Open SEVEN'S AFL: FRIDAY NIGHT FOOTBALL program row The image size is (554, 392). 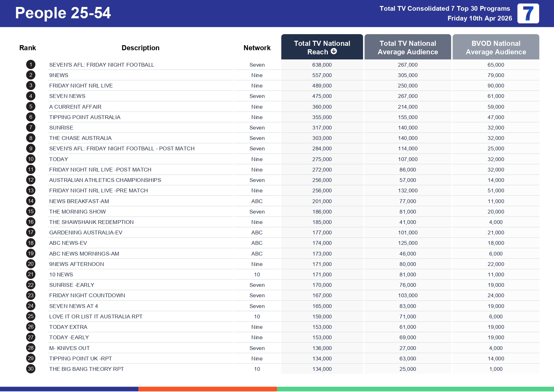click(x=102, y=64)
